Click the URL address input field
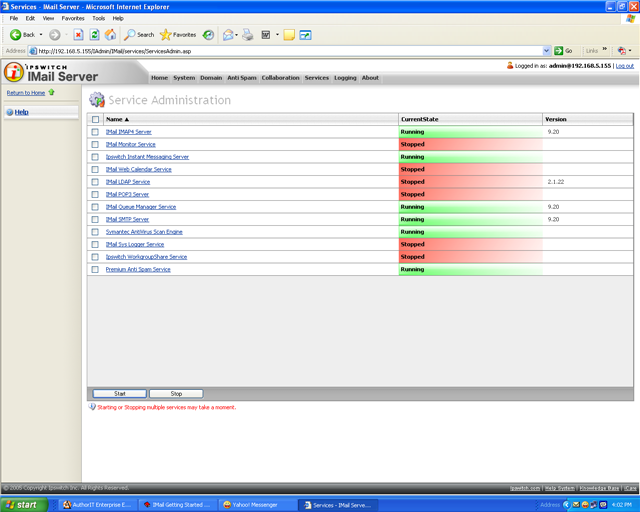 click(x=290, y=51)
